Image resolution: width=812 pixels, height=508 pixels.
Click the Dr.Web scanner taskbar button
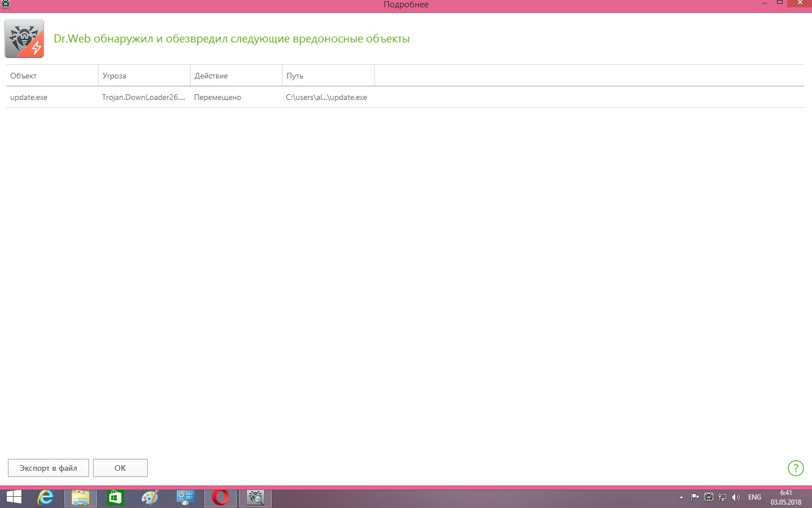(x=255, y=497)
